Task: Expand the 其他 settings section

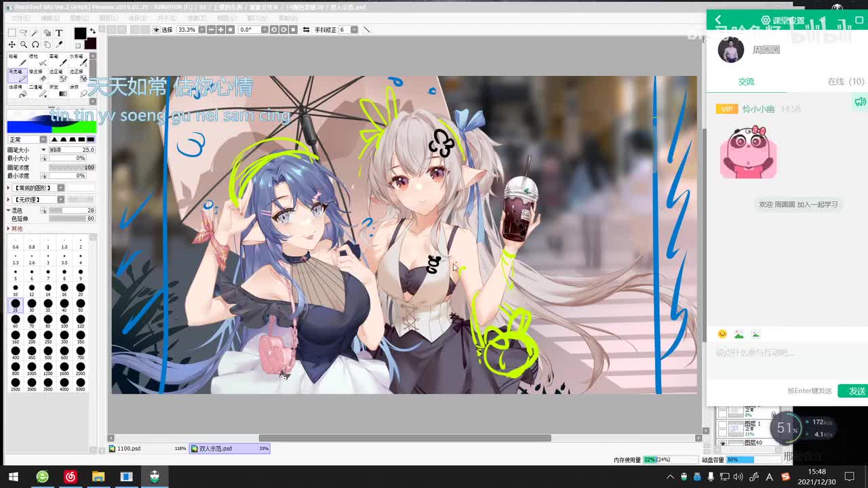Action: (9, 229)
